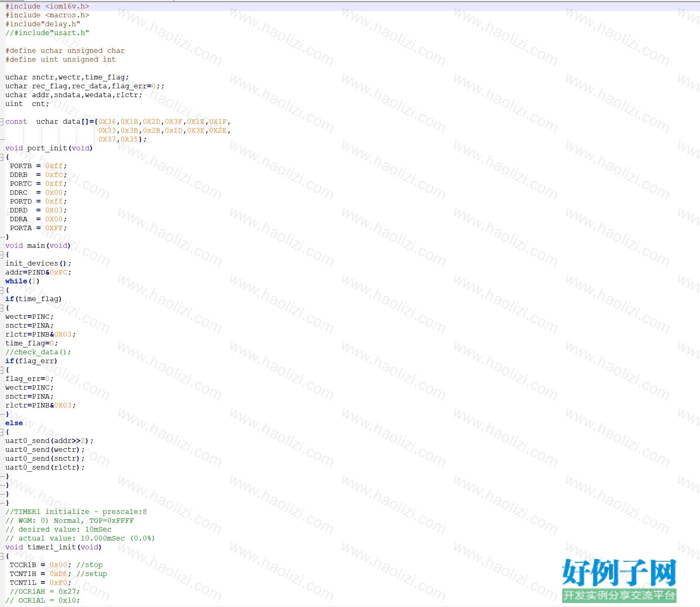The height and width of the screenshot is (607, 700).
Task: Click comment '//TIMER1 initialize - prescale:8'
Action: tap(76, 512)
